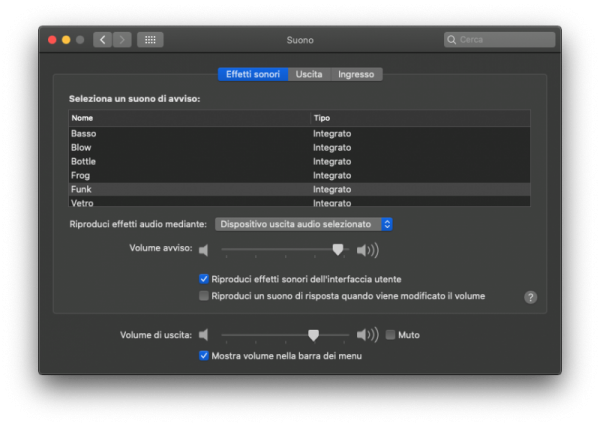Open Dispositivo uscita audio selezionato dropdown
This screenshot has height=426, width=600.
tap(304, 224)
